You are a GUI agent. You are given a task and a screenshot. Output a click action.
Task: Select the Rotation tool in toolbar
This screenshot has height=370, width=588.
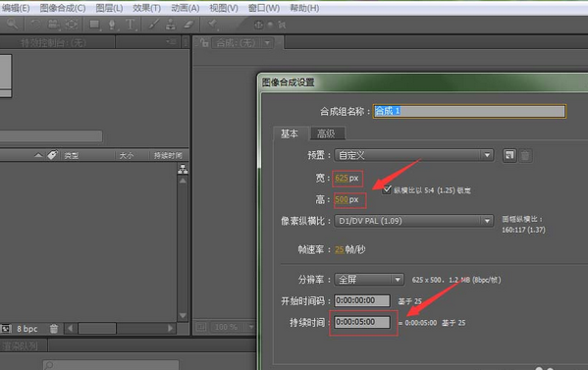click(x=35, y=25)
